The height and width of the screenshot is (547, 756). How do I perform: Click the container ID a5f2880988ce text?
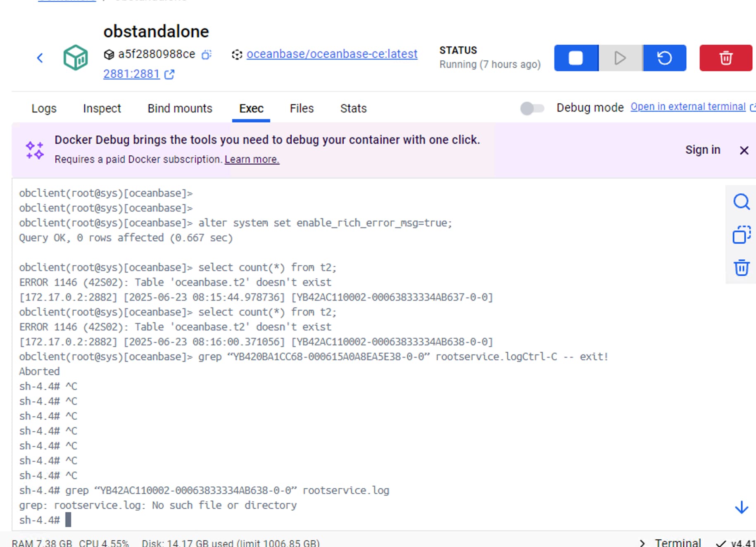coord(157,54)
